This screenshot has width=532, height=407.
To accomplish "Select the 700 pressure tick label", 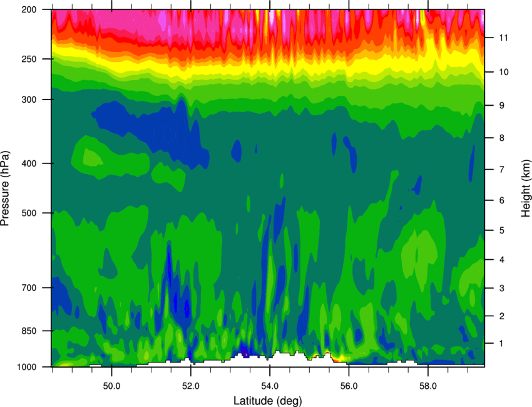I will 29,287.
